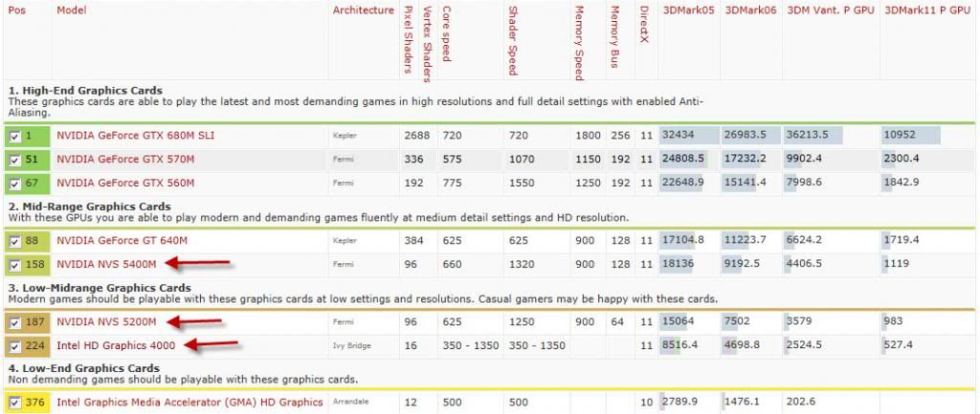The image size is (980, 414).
Task: Sort by 3DMark05 column header
Action: pyautogui.click(x=688, y=11)
